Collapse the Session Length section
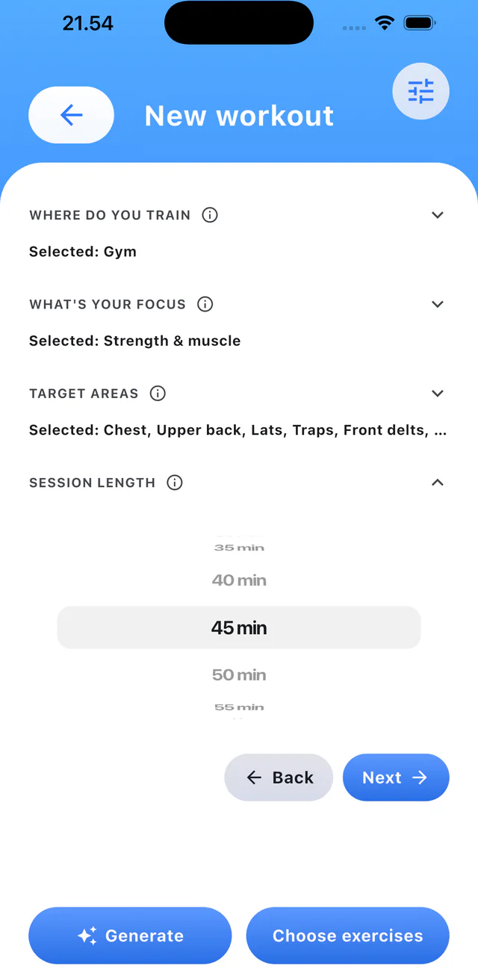 coord(438,483)
